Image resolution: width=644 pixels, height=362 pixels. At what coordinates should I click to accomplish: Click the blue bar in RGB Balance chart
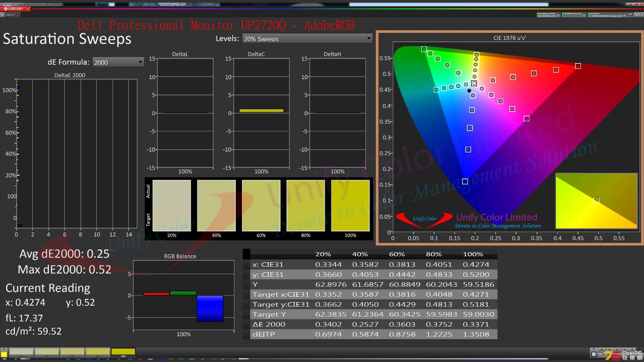210,308
